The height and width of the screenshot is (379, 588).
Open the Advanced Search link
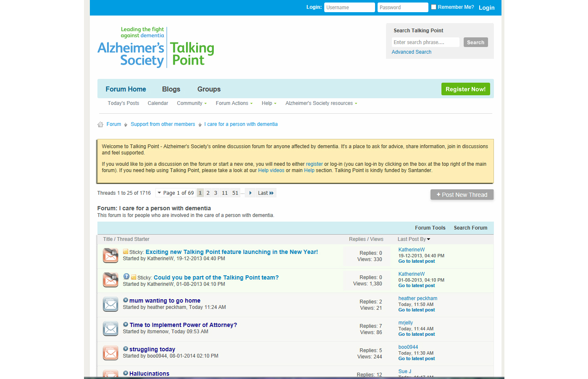pyautogui.click(x=411, y=52)
